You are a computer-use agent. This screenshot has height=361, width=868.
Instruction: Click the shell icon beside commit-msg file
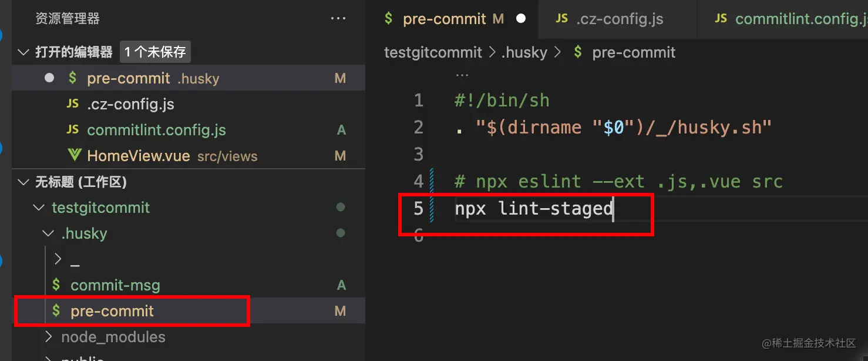[56, 285]
